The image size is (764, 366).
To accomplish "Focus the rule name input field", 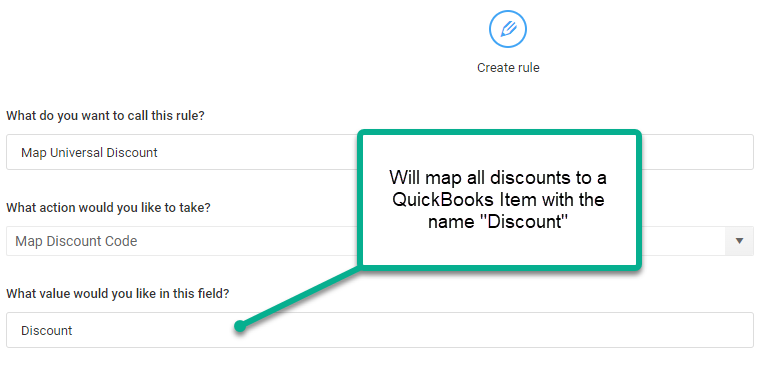I will click(x=380, y=152).
